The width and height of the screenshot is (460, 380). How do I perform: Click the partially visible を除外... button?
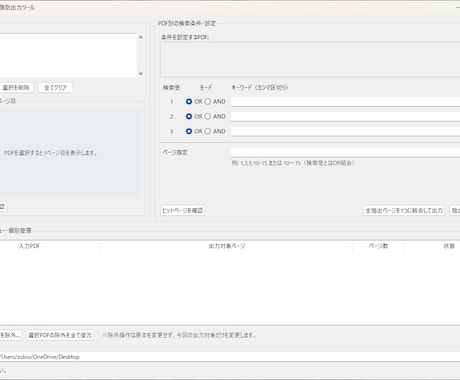coord(11,335)
